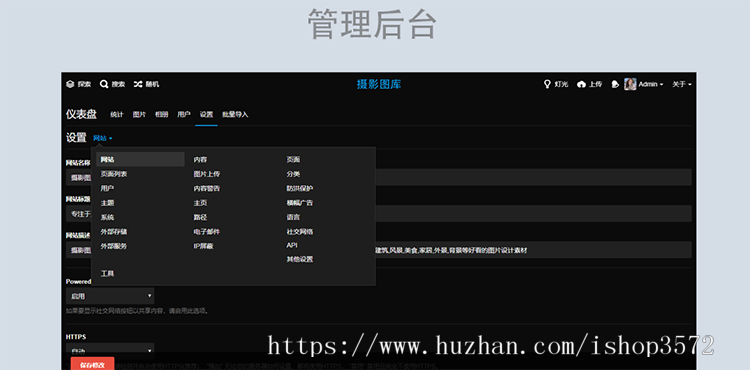
Task: Click the website title input field
Action: point(379,214)
